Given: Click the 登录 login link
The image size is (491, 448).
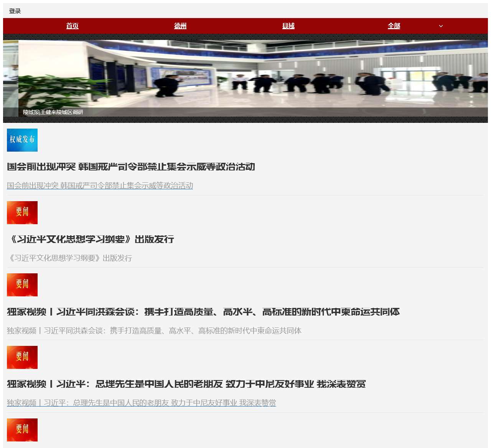Looking at the screenshot, I should 15,11.
